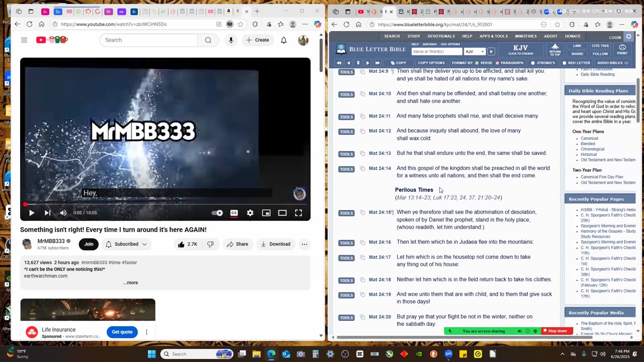The height and width of the screenshot is (362, 644).
Task: Toggle autoplay switch in video player
Action: pyautogui.click(x=217, y=213)
